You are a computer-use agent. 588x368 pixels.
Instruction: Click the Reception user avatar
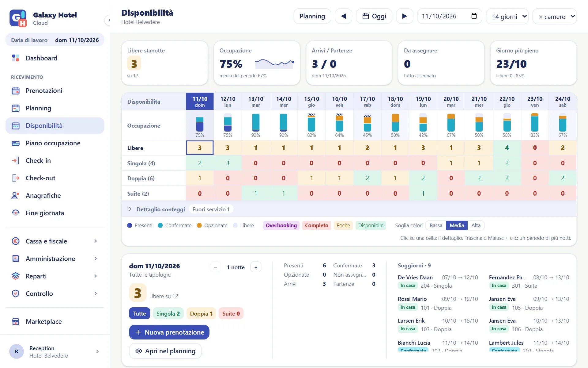[17, 351]
